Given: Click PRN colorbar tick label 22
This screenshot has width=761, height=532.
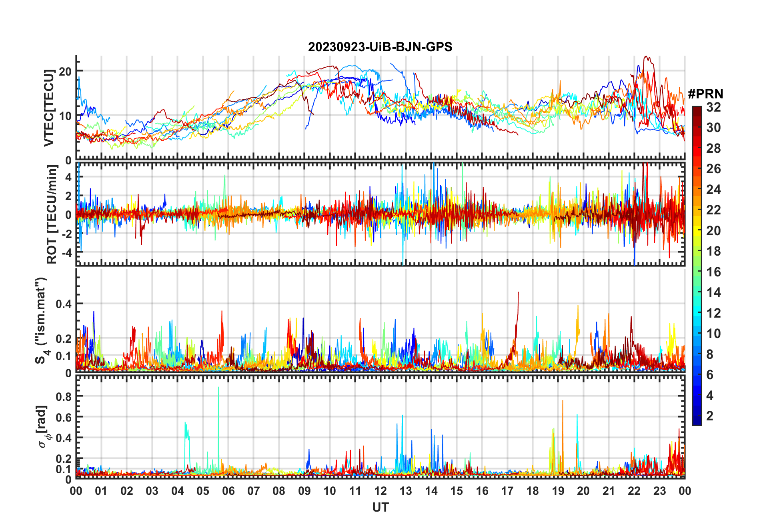Looking at the screenshot, I should pos(713,210).
